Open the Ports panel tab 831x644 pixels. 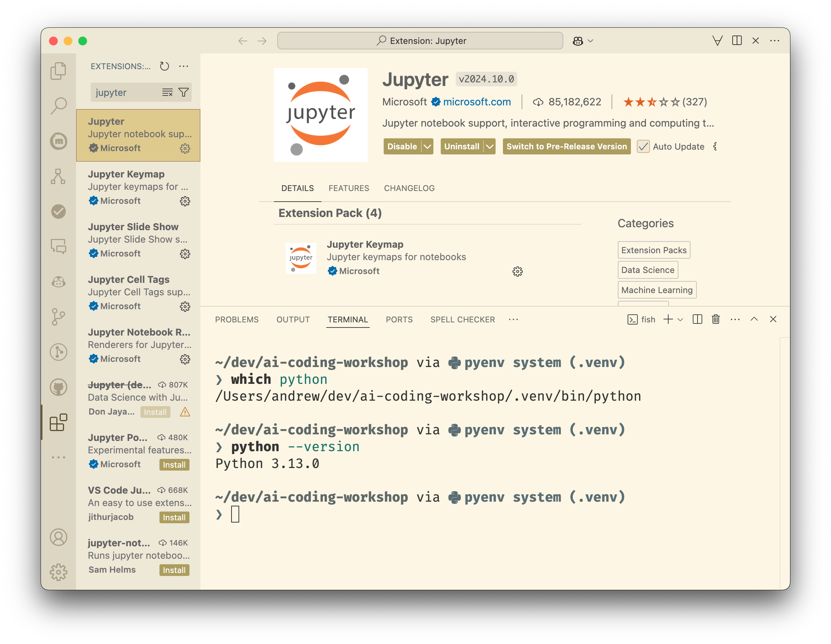pyautogui.click(x=399, y=319)
